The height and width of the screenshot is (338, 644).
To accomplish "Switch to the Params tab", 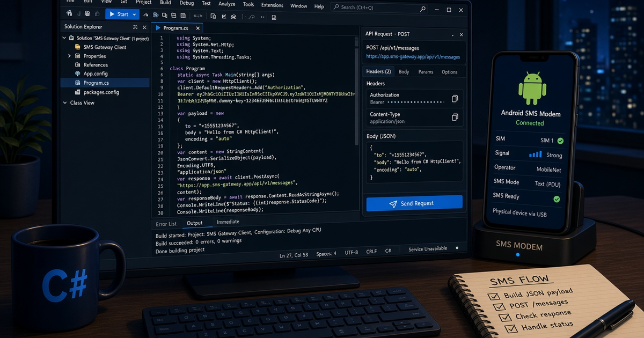I will [426, 72].
